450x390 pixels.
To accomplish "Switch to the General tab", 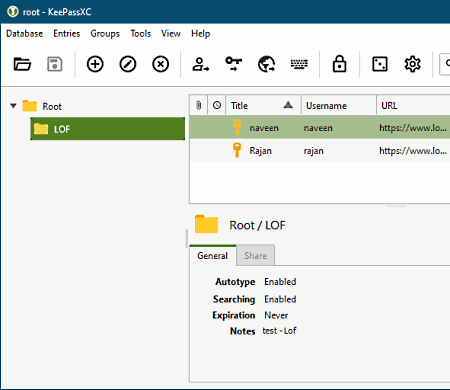I will tap(213, 256).
